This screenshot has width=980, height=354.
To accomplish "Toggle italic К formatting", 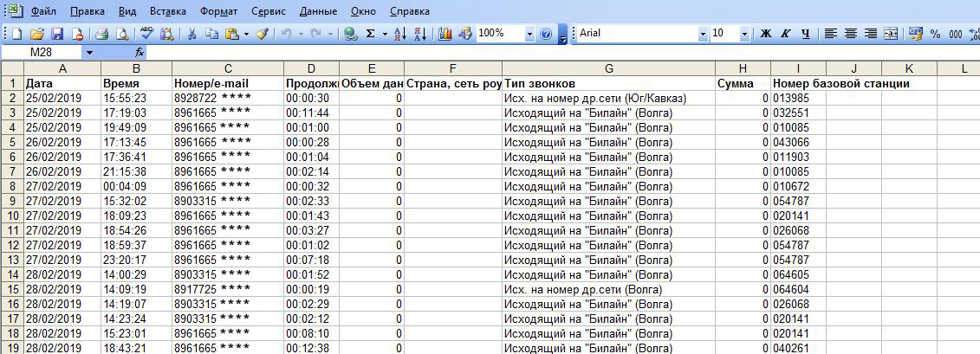I will 786,35.
